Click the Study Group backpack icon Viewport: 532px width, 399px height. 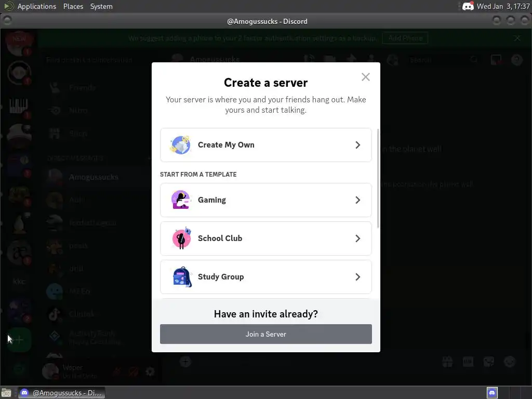(182, 277)
